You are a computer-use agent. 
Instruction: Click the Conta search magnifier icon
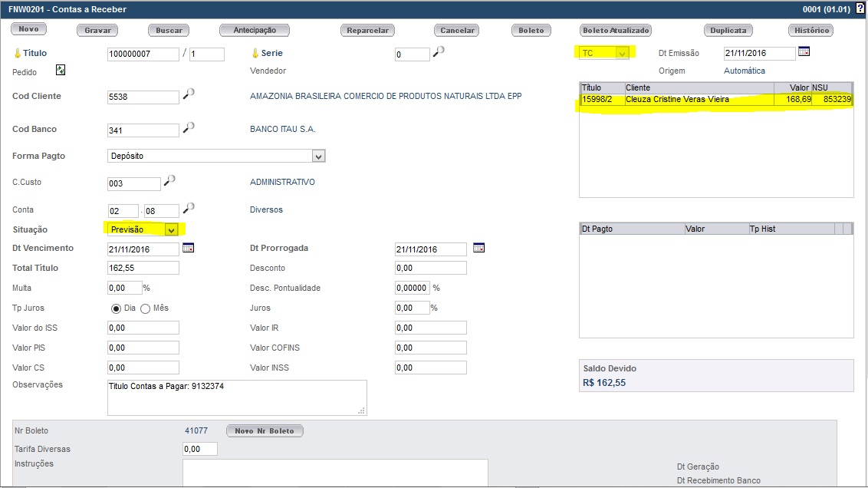point(189,208)
